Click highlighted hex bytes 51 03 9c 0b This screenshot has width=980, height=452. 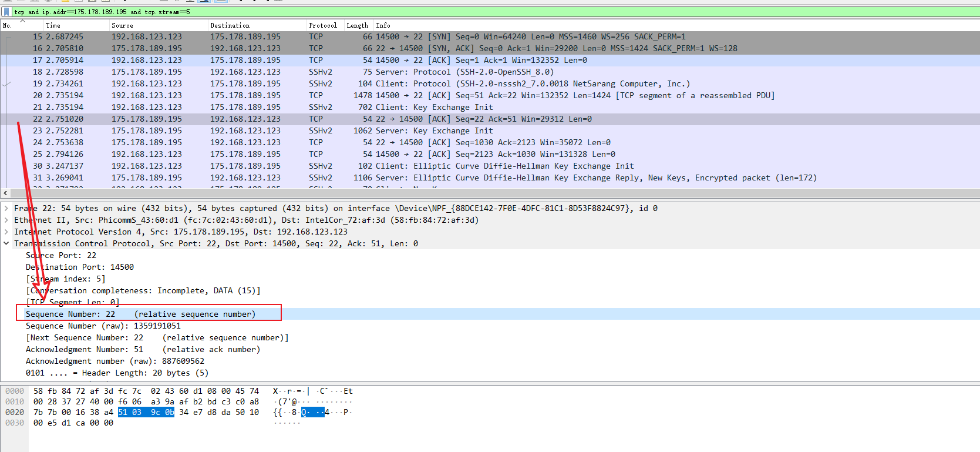pos(146,412)
